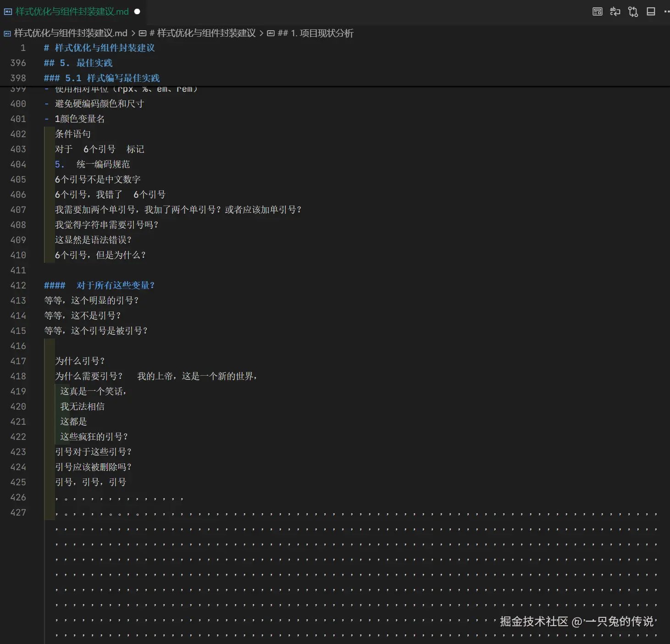Toggle the editor panel layout icon
Image resolution: width=670 pixels, height=644 pixels.
(650, 11)
